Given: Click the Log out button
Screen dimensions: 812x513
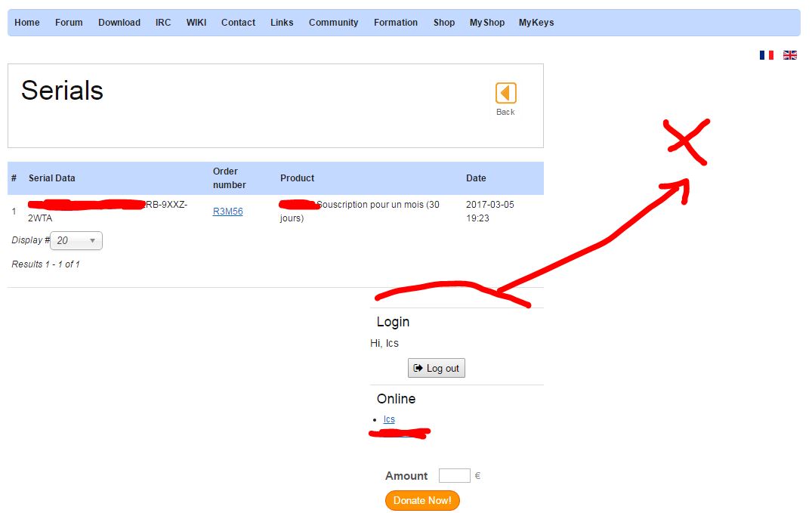Looking at the screenshot, I should (x=436, y=368).
